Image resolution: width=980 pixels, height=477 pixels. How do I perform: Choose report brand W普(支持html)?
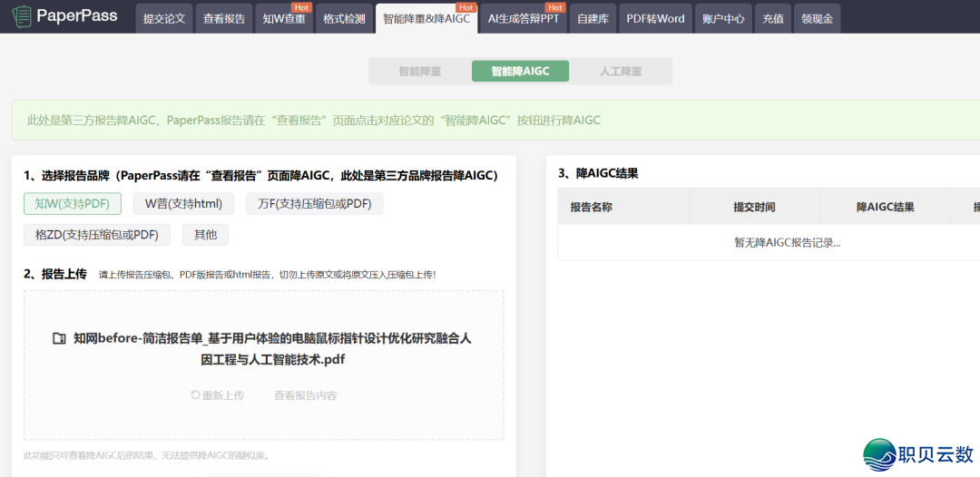click(x=183, y=203)
